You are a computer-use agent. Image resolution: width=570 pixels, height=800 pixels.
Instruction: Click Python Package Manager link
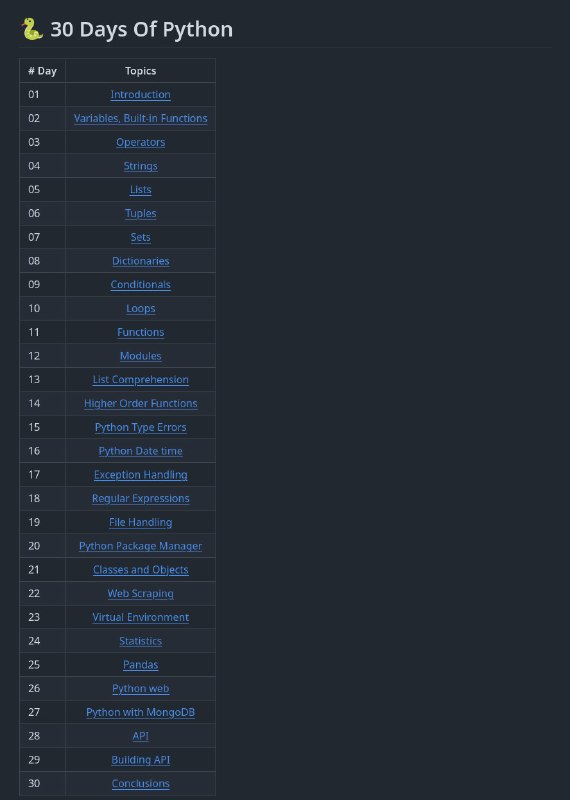(140, 546)
